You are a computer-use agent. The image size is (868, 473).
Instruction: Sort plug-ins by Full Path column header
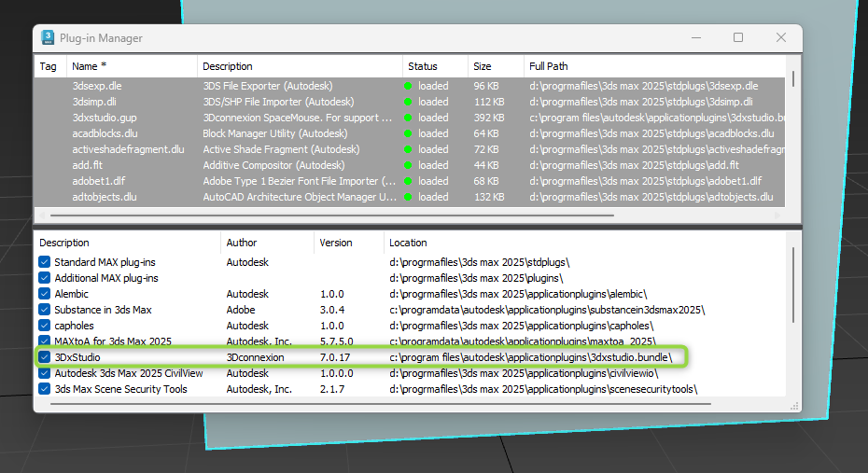[654, 66]
